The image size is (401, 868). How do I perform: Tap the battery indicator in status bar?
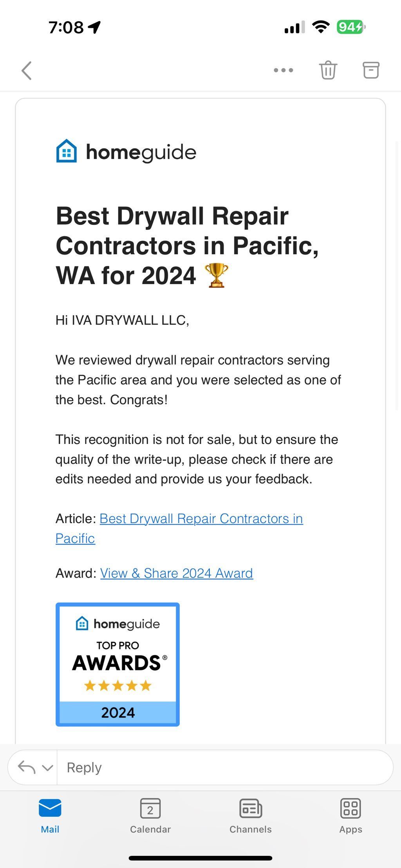click(351, 27)
